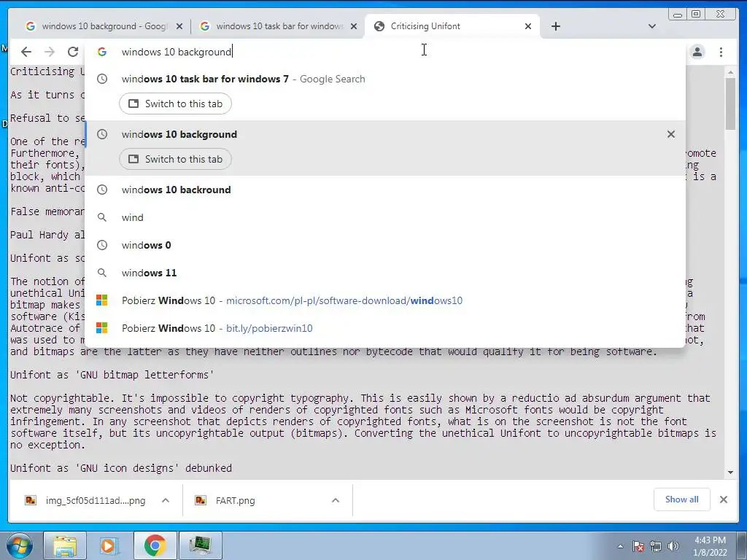747x560 pixels.
Task: Click Show all downloads button
Action: coord(682,499)
